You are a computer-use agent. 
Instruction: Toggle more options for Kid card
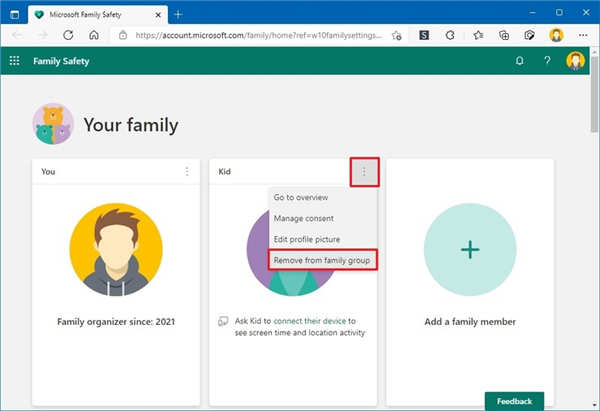coord(364,172)
